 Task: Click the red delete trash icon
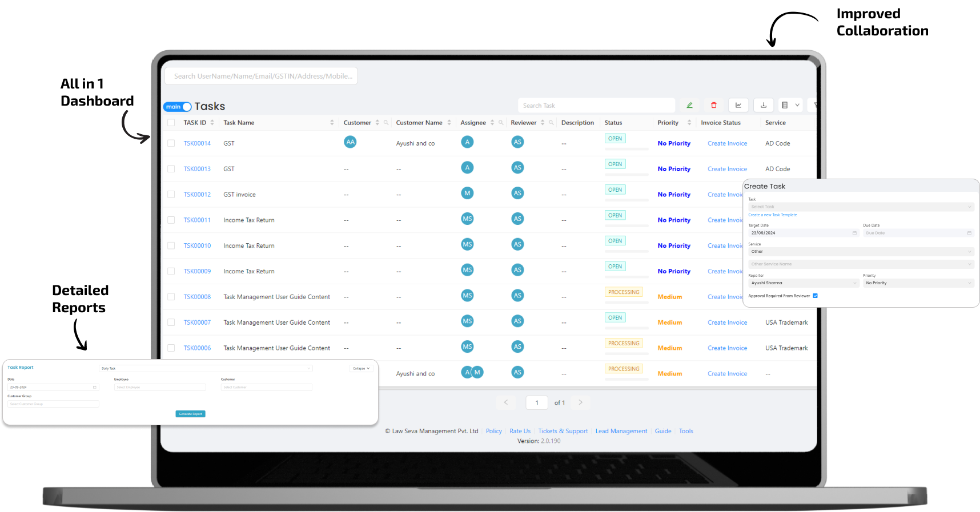[713, 106]
